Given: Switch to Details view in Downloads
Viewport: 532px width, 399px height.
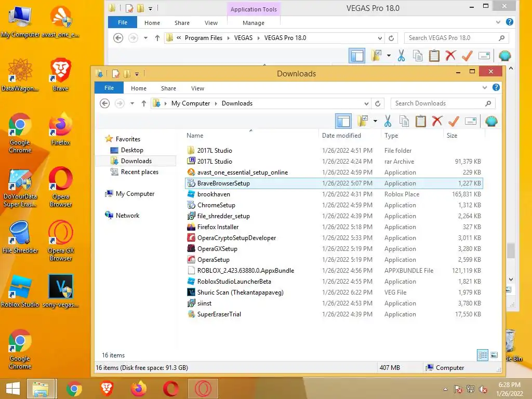Looking at the screenshot, I should tap(483, 355).
